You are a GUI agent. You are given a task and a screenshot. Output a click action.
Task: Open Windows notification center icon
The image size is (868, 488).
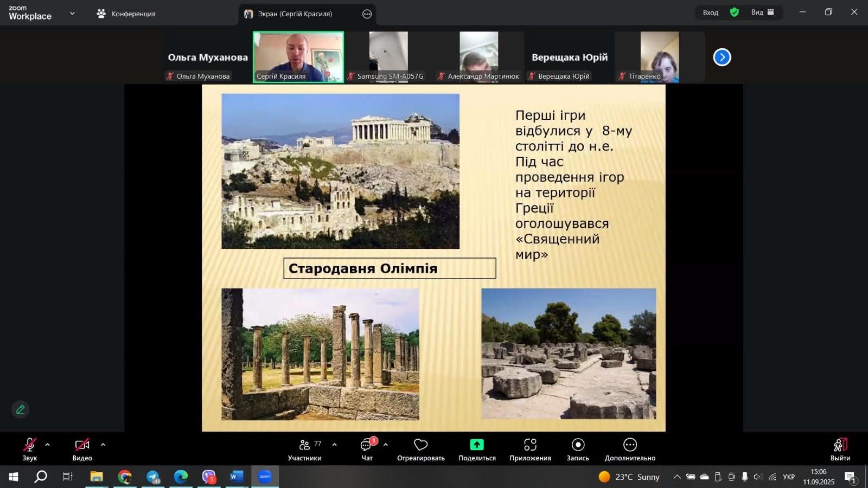click(x=850, y=477)
